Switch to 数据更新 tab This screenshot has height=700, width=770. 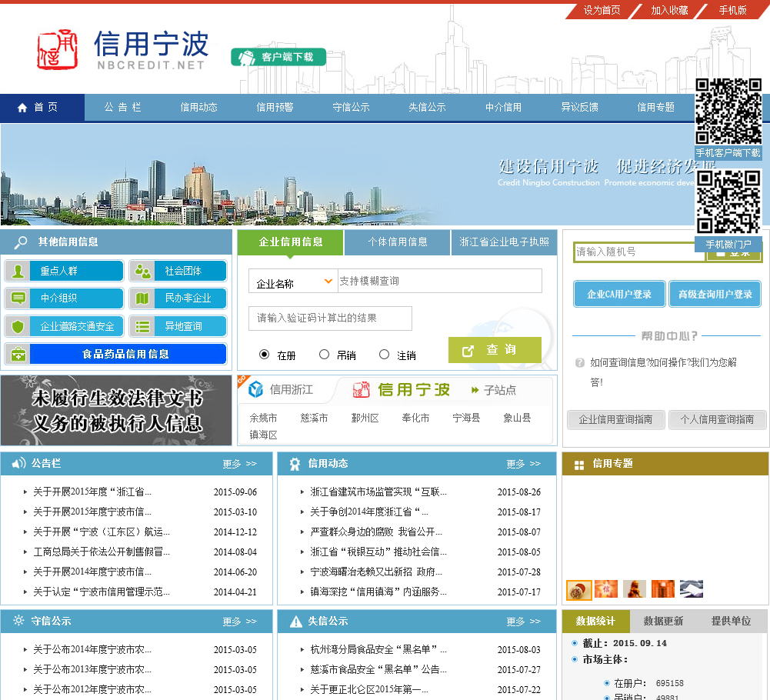click(663, 621)
